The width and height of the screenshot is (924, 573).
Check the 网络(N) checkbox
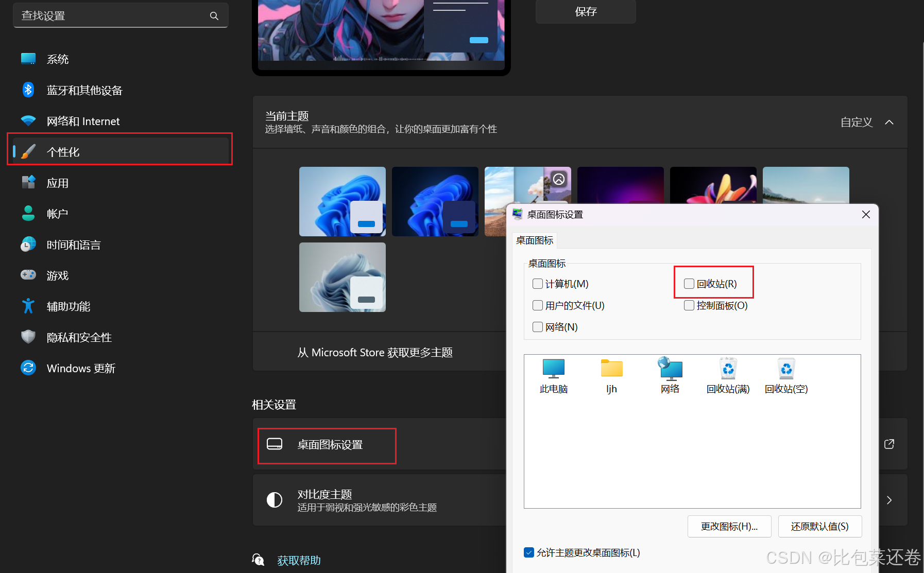538,327
